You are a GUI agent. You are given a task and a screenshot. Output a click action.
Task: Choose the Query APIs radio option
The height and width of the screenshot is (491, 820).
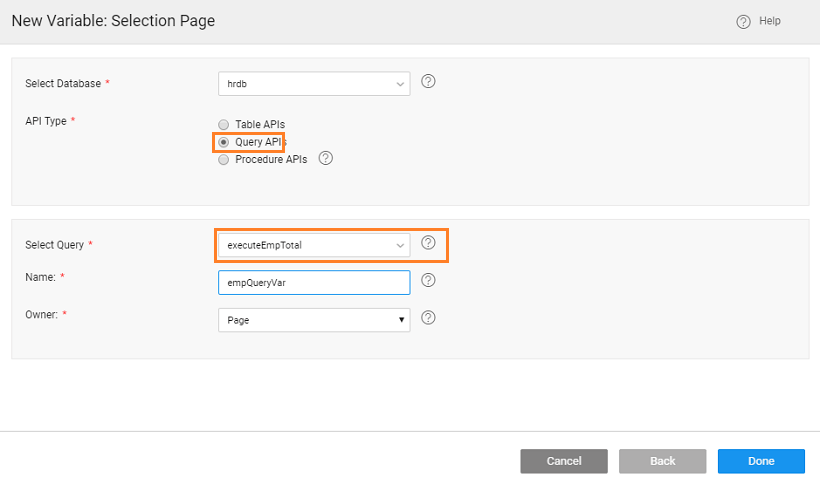click(224, 142)
